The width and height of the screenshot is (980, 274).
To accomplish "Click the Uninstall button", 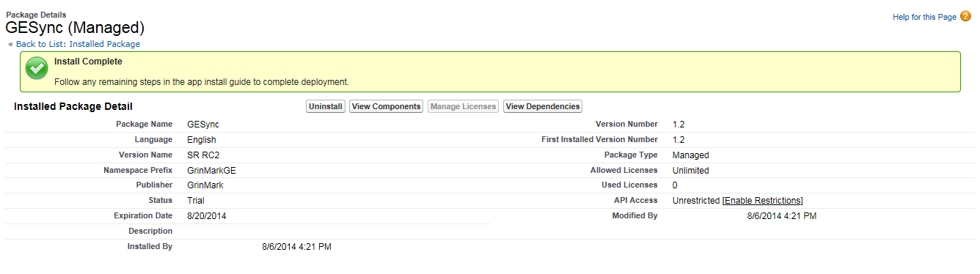I will coord(326,107).
